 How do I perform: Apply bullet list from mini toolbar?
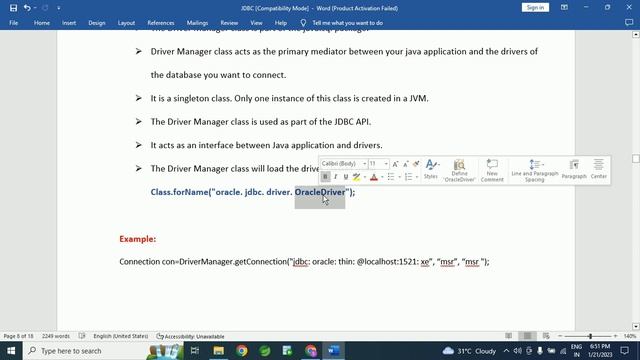point(391,177)
